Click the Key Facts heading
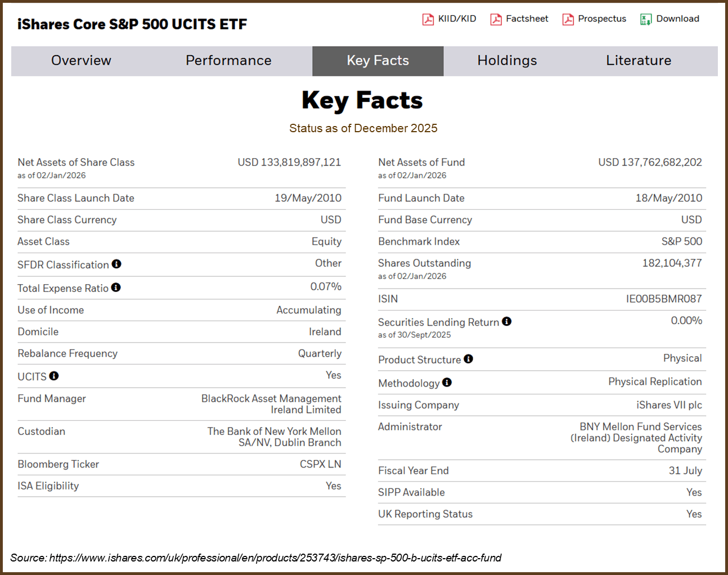 tap(362, 101)
